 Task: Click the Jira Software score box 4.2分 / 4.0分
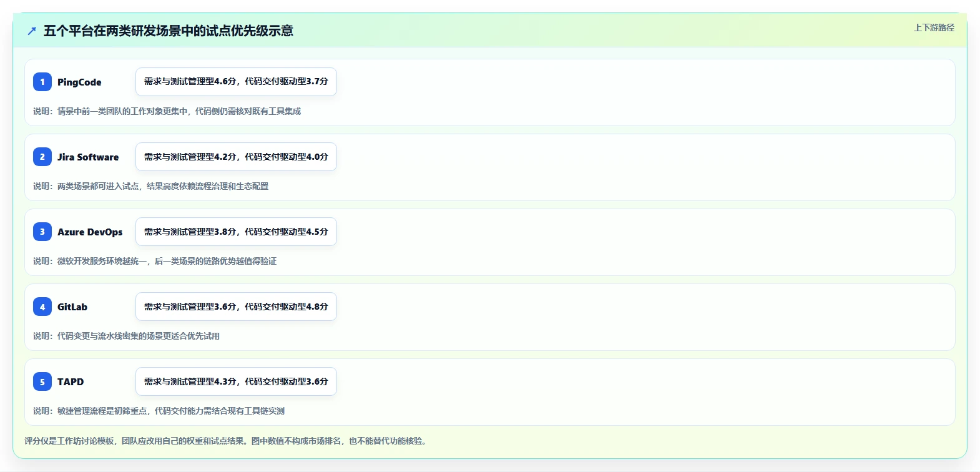(x=236, y=157)
